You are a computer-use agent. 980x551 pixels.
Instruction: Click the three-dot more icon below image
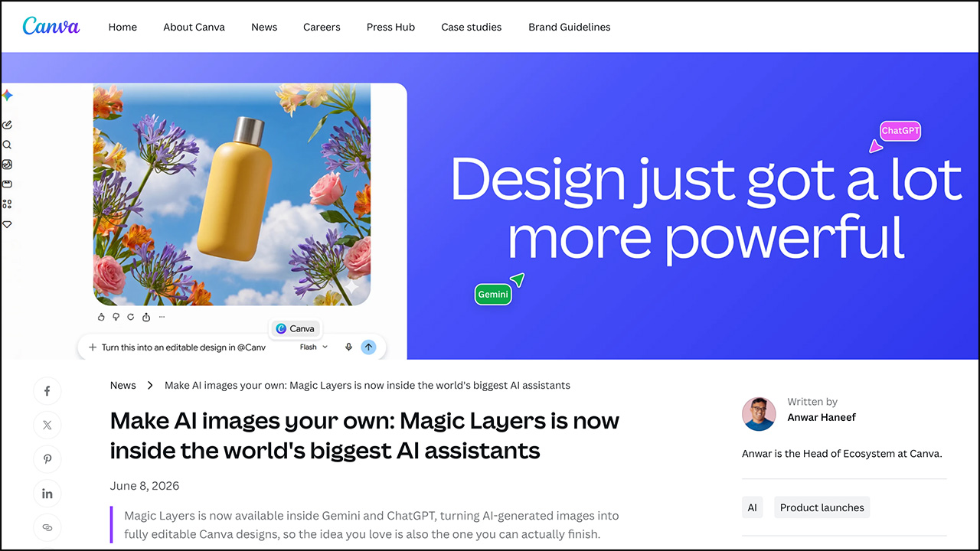(x=162, y=317)
